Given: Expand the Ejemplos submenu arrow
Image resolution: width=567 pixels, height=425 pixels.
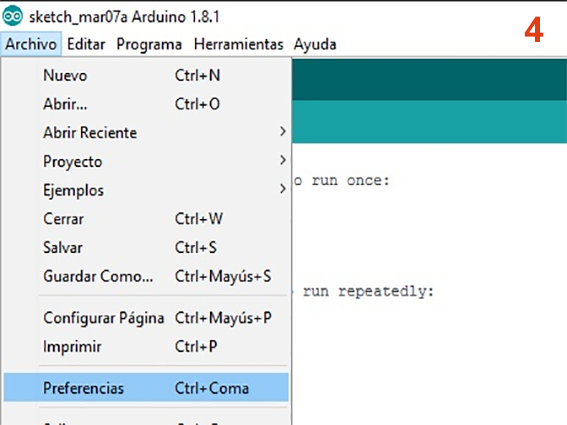Looking at the screenshot, I should point(283,188).
